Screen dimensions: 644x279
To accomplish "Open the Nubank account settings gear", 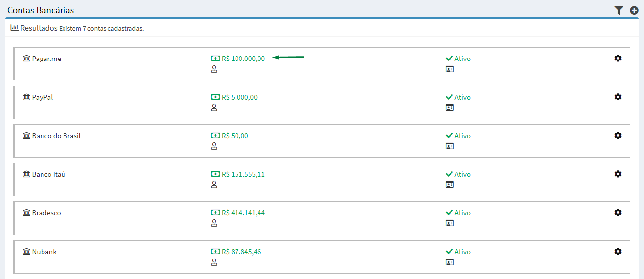I will [x=618, y=252].
